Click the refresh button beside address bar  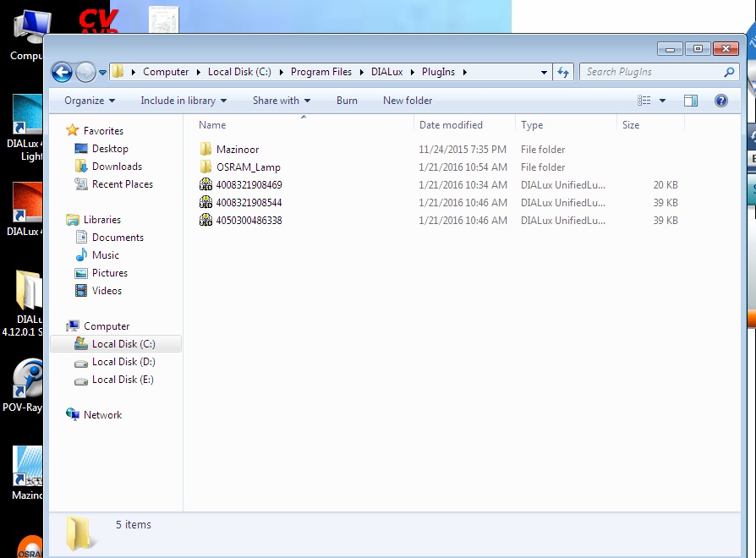tap(564, 73)
